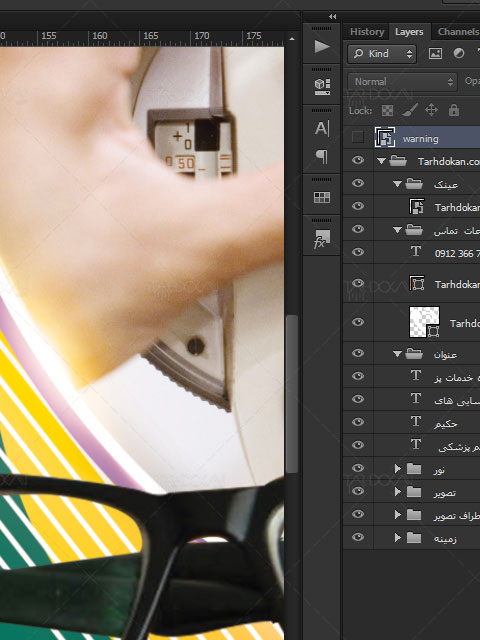Collapse the Tarhdokan.com group triangle
Viewport: 480px width, 640px height.
click(381, 161)
